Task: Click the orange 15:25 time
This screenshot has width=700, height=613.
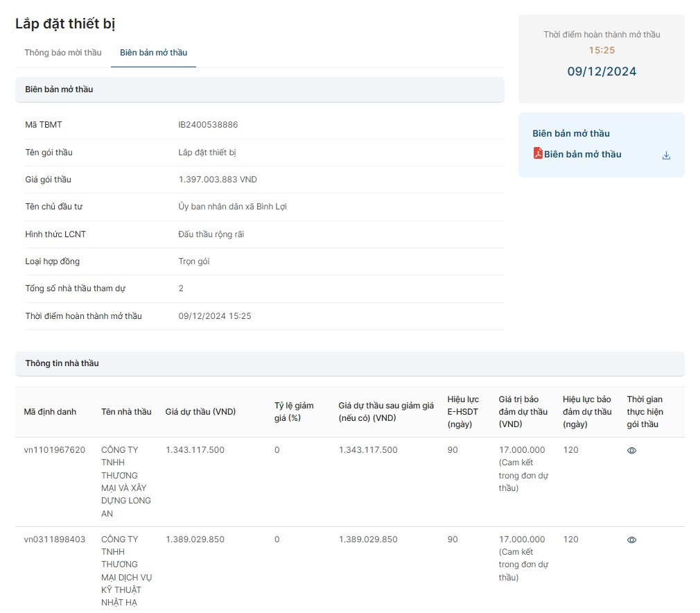Action: [x=602, y=51]
